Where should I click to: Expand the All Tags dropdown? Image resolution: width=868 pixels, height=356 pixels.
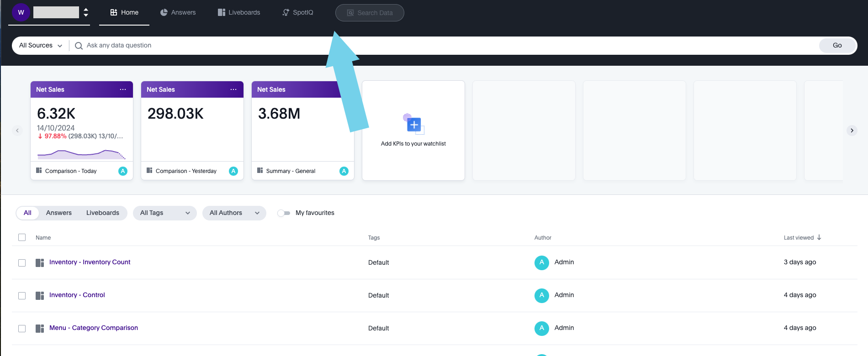(x=165, y=213)
